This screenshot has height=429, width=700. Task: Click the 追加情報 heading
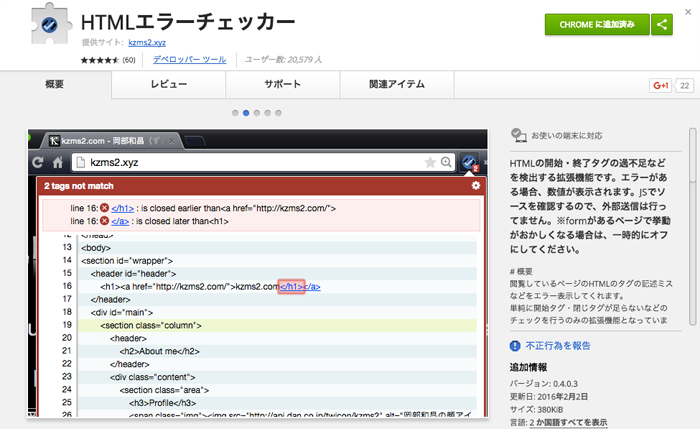pos(528,367)
